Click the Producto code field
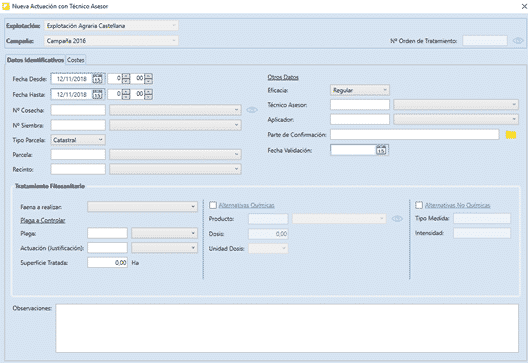Screen dimensions: 528x363 [268, 219]
